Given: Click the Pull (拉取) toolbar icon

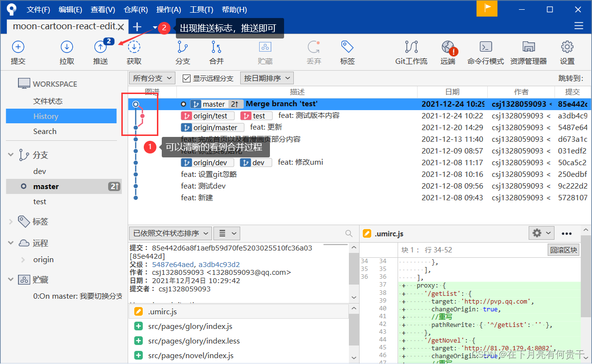Looking at the screenshot, I should (67, 47).
